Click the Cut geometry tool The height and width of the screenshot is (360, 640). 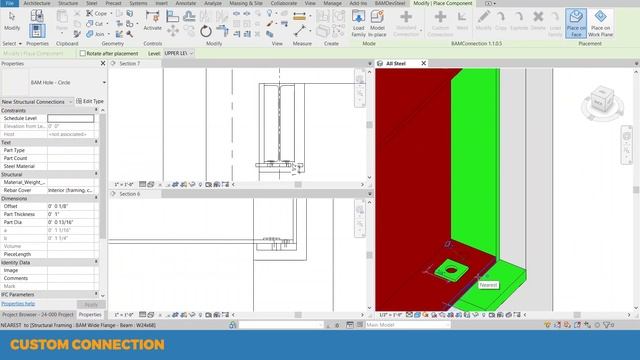(95, 24)
